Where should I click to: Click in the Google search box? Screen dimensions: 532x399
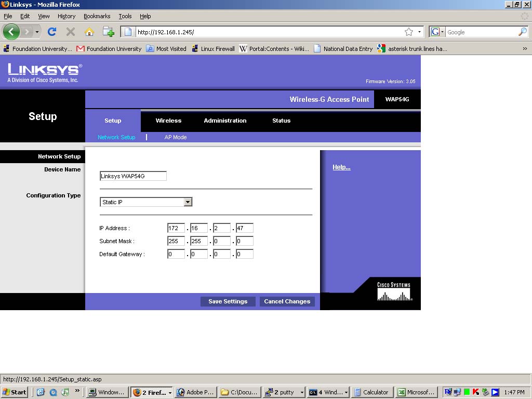click(481, 32)
